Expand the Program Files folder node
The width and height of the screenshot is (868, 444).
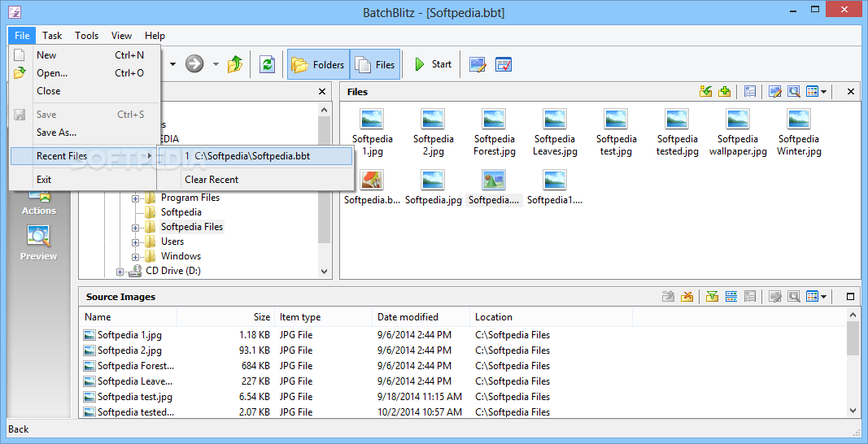tap(135, 198)
